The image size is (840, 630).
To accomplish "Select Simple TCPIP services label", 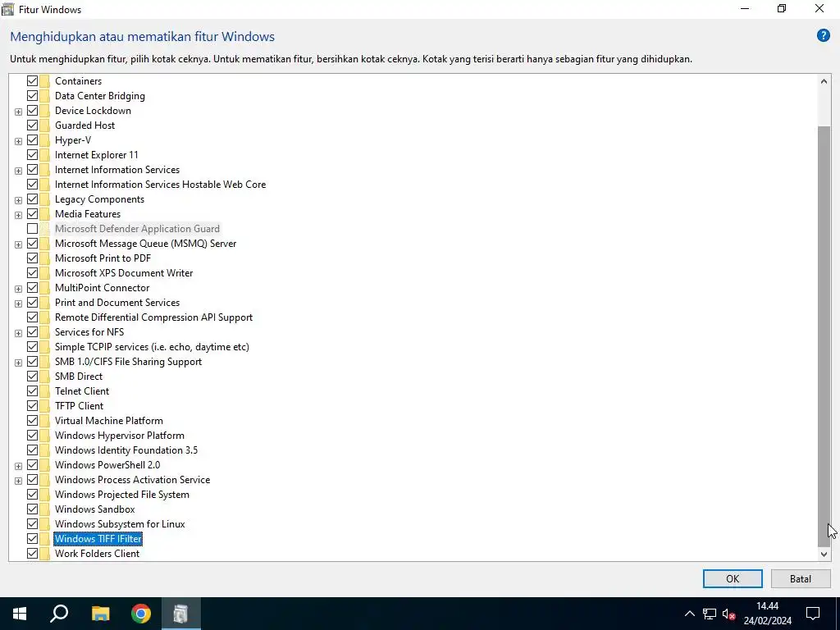I will click(x=152, y=347).
